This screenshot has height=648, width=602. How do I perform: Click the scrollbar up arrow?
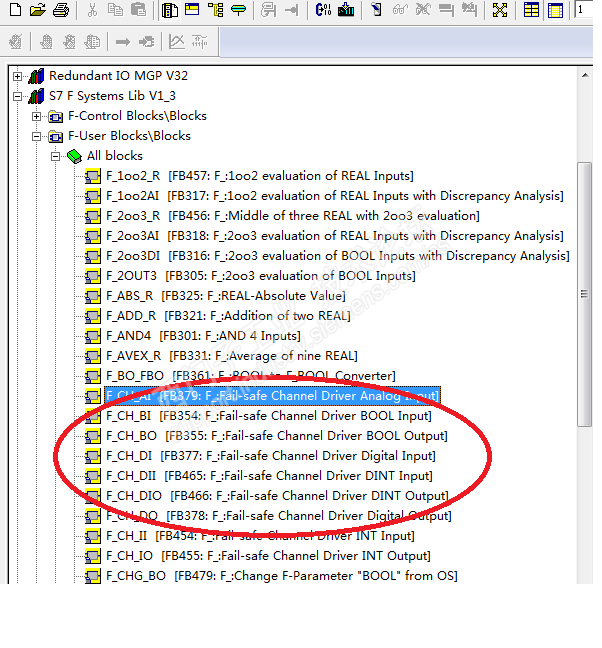[585, 75]
